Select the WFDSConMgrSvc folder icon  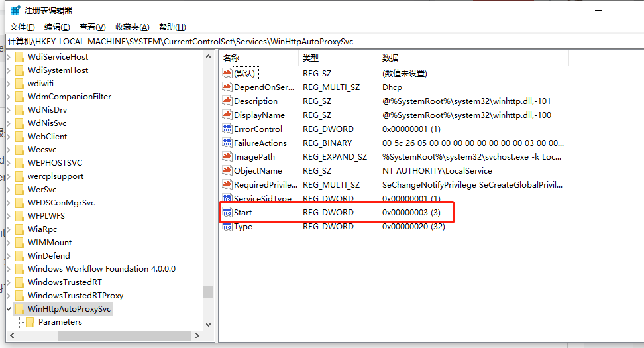tap(20, 203)
